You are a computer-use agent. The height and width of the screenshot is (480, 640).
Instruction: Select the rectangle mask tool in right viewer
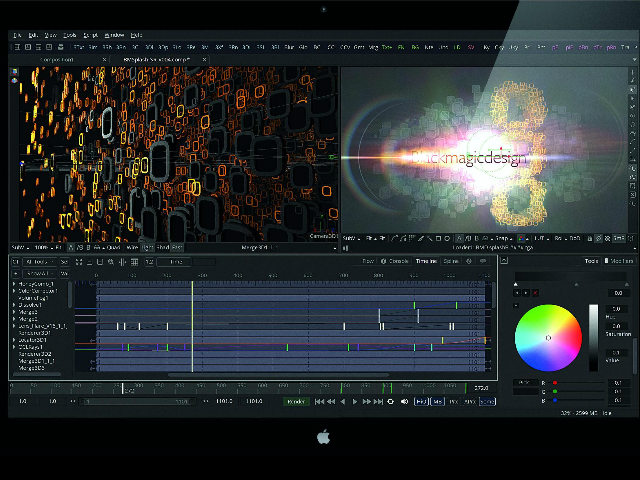[x=438, y=238]
